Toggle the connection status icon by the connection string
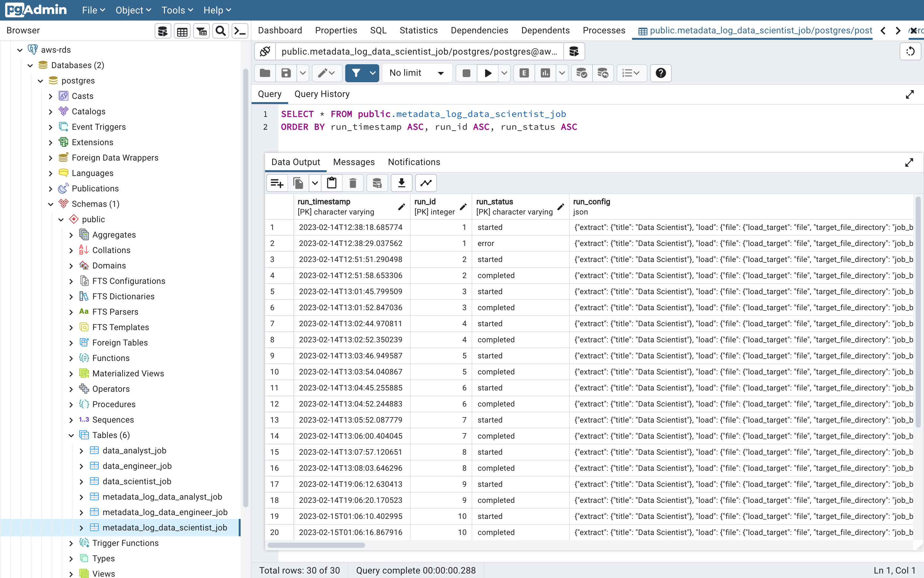The height and width of the screenshot is (578, 924). tap(265, 52)
